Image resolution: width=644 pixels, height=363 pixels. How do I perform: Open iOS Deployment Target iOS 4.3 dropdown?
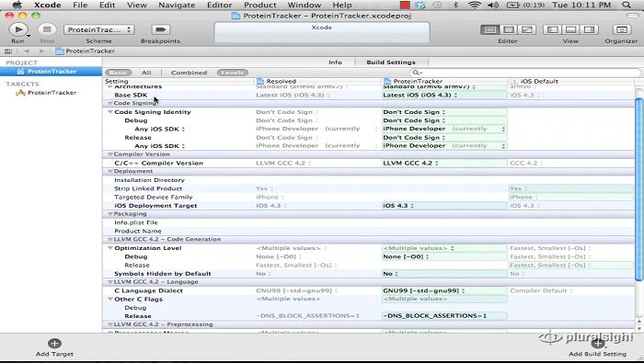tap(444, 206)
